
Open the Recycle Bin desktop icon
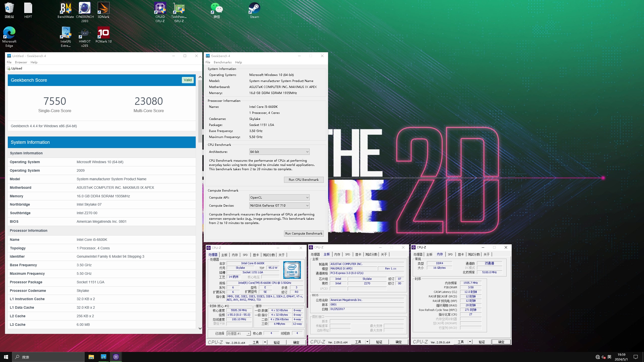click(9, 10)
